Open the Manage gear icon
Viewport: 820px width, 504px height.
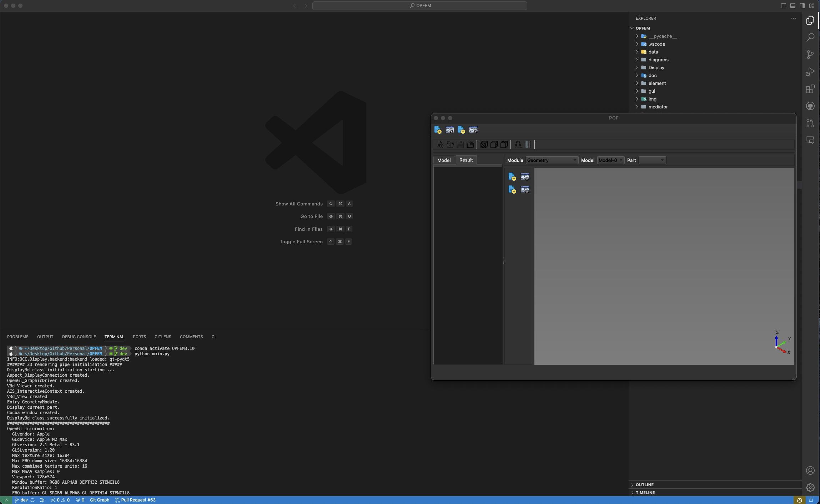[810, 488]
